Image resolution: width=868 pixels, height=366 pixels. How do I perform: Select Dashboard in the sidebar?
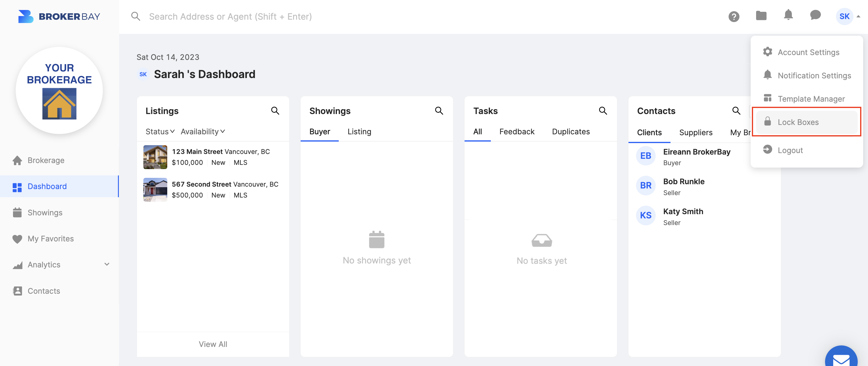click(59, 186)
